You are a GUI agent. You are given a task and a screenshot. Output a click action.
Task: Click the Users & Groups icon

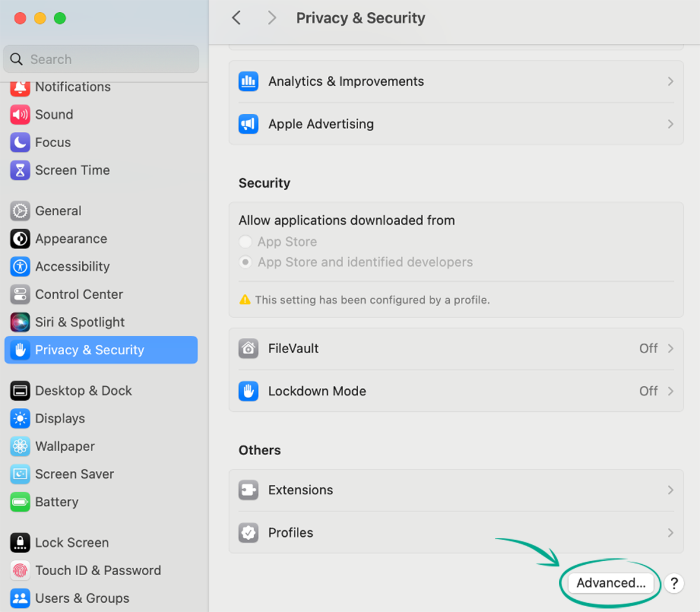click(x=20, y=599)
